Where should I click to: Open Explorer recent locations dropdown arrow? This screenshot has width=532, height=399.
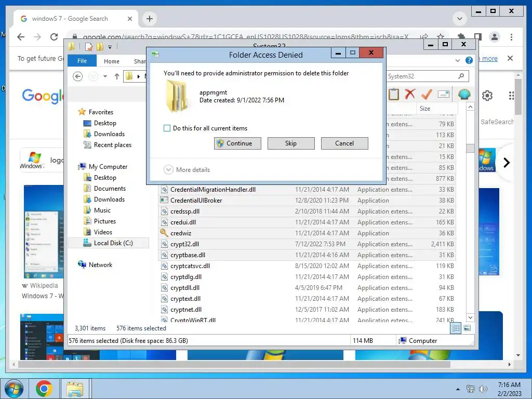105,76
